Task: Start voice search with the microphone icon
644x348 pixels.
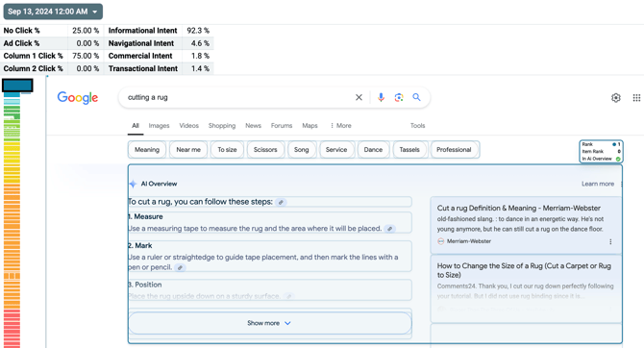Action: (x=381, y=97)
